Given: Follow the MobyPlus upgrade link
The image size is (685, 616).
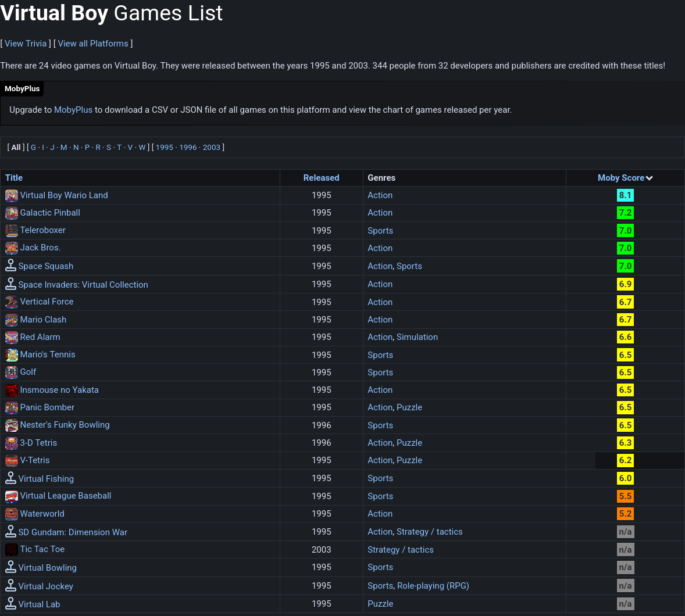Looking at the screenshot, I should coord(73,110).
